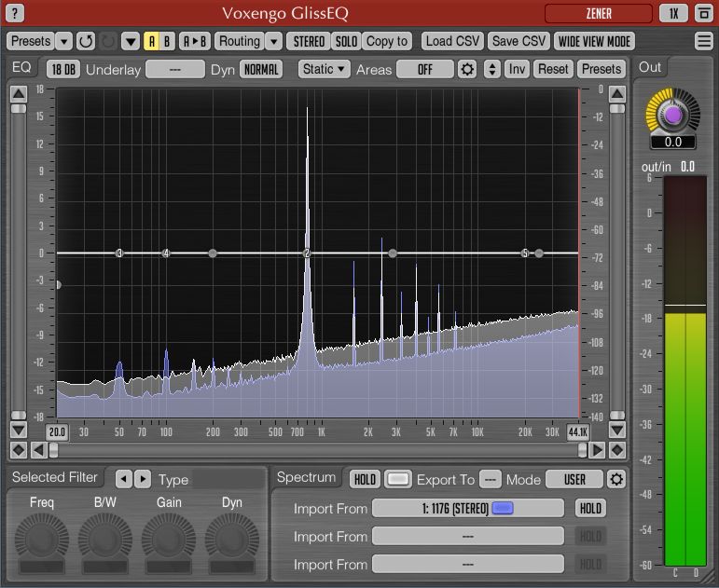719x588 pixels.
Task: Click the Inv button
Action: 517,69
